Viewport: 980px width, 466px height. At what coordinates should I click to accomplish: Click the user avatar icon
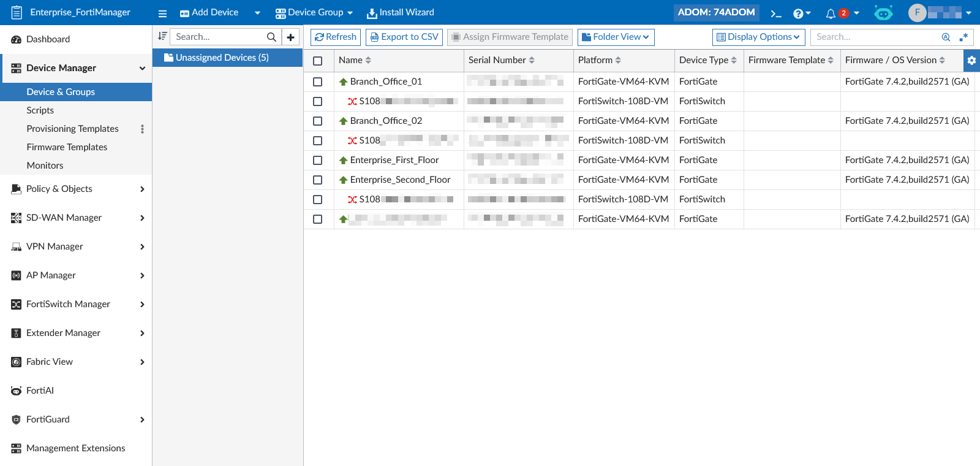917,12
